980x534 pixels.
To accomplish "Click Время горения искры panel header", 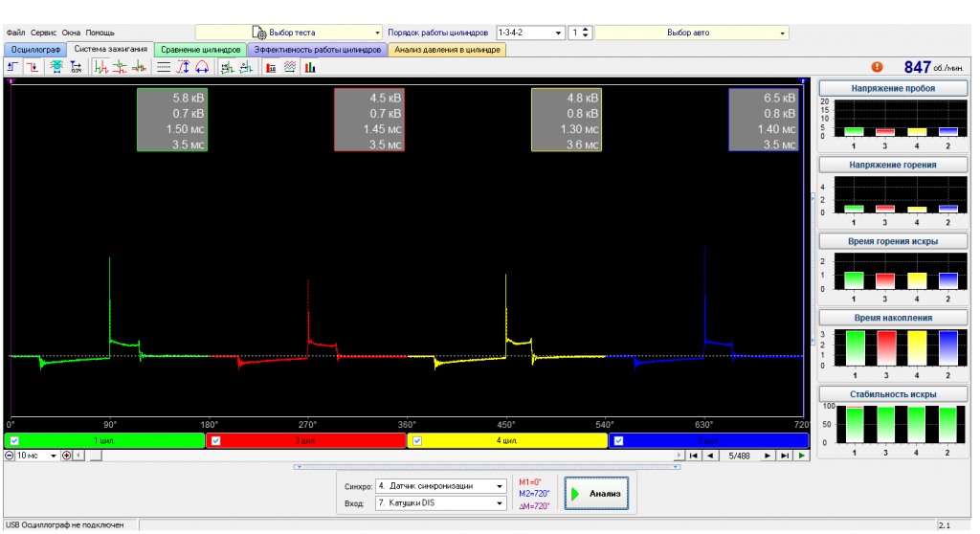I will 893,241.
